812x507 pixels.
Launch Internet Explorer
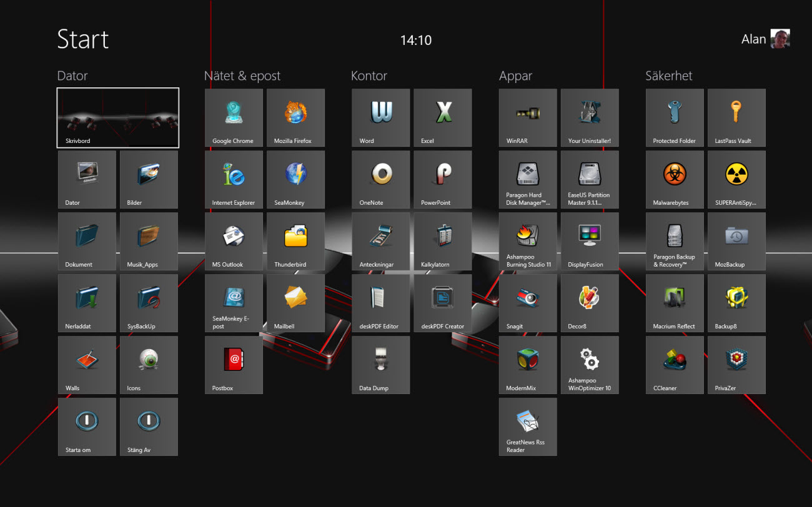[234, 179]
